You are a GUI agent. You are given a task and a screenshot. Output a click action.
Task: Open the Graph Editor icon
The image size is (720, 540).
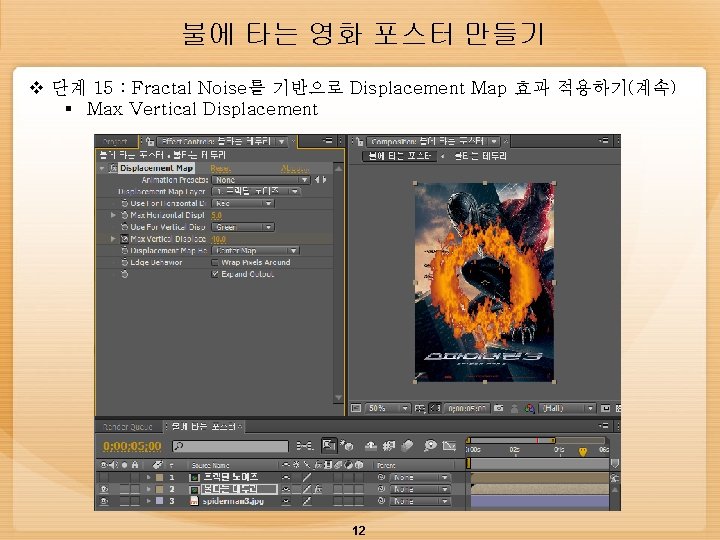click(449, 445)
